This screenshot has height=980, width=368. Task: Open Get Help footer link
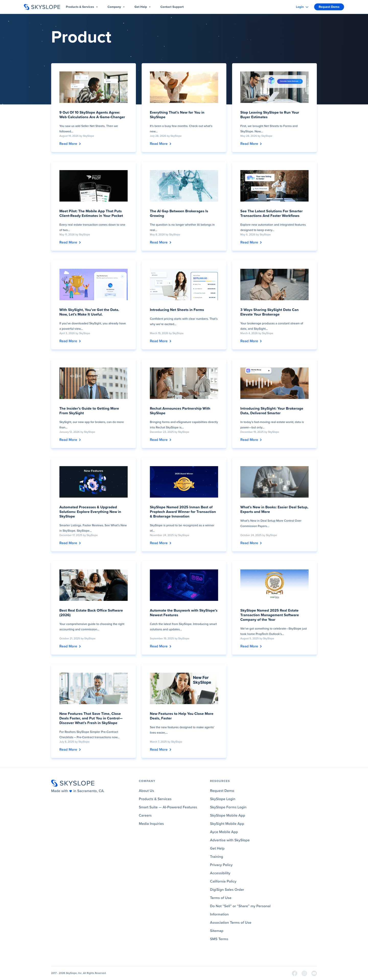(x=217, y=848)
